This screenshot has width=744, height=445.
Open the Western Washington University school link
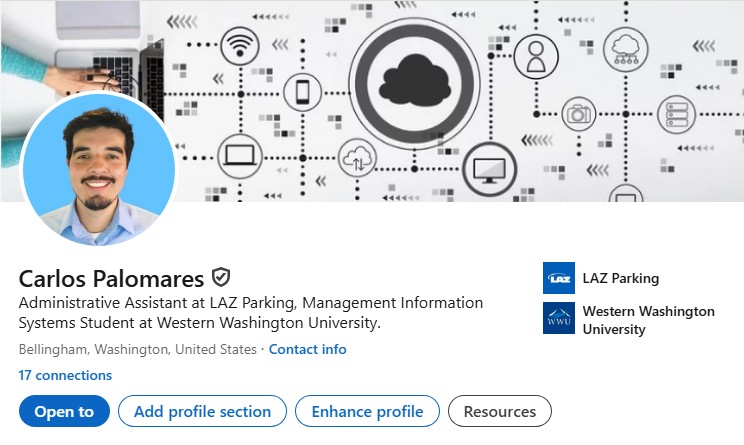(x=648, y=320)
